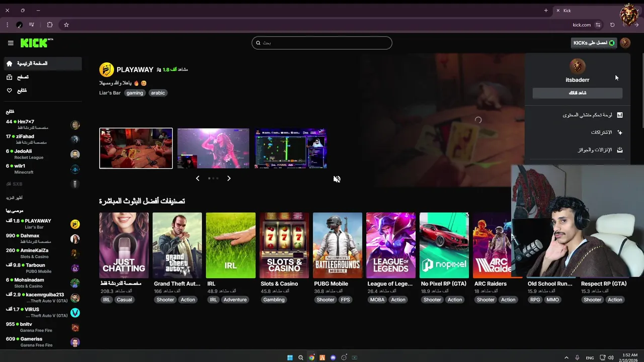
Task: Open the home page sidebar item
Action: click(x=43, y=63)
